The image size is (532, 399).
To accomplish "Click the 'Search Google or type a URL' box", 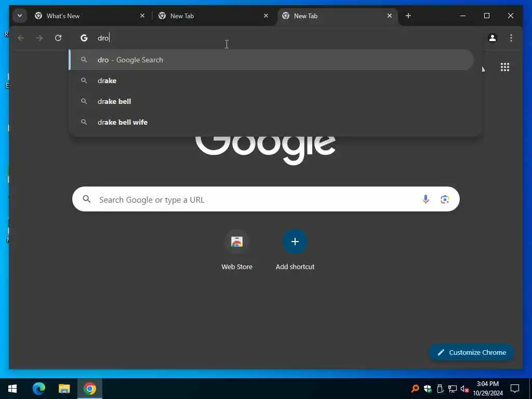I will (266, 199).
